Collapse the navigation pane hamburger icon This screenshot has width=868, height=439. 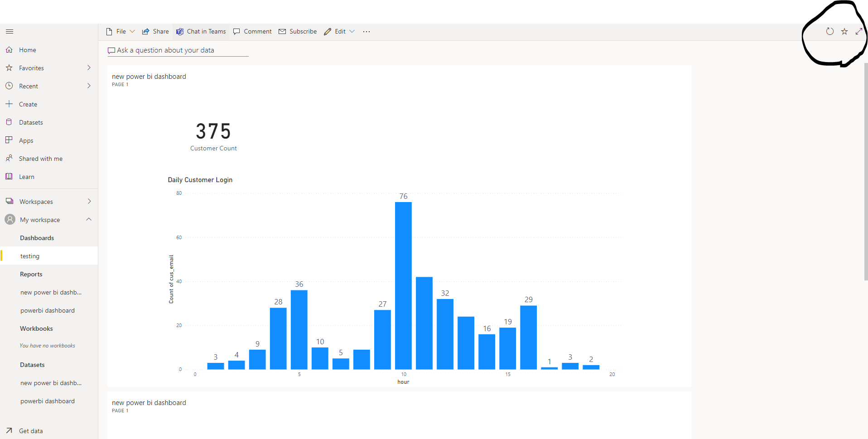[x=10, y=31]
